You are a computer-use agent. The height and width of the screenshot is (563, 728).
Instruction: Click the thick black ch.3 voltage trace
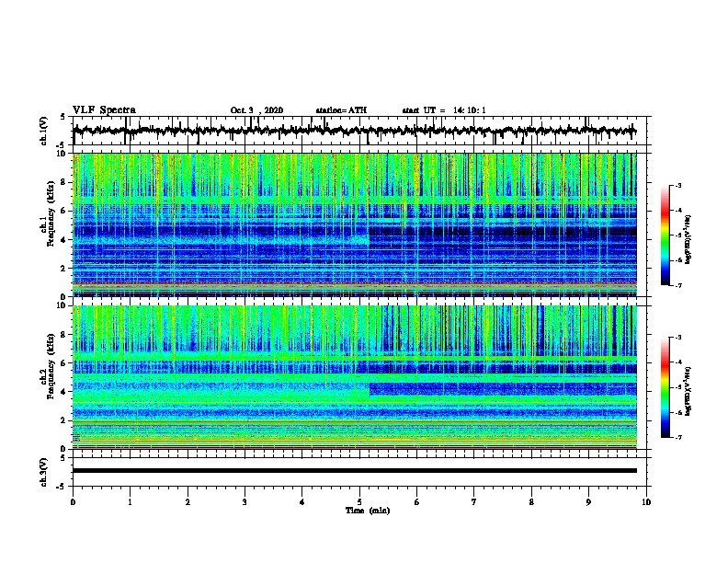[x=354, y=471]
